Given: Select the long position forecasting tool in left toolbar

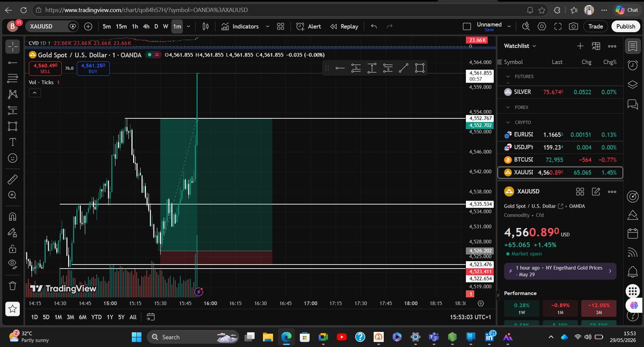Looking at the screenshot, I should point(13,110).
